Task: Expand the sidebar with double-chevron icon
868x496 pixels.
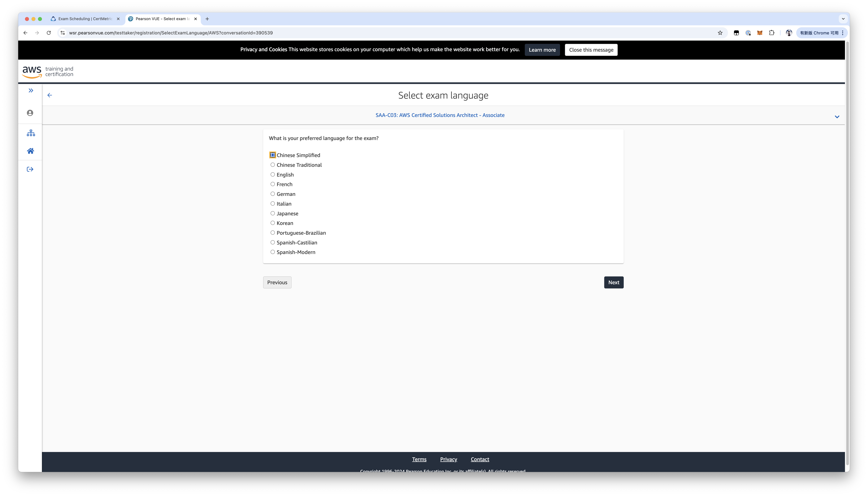Action: [x=31, y=90]
